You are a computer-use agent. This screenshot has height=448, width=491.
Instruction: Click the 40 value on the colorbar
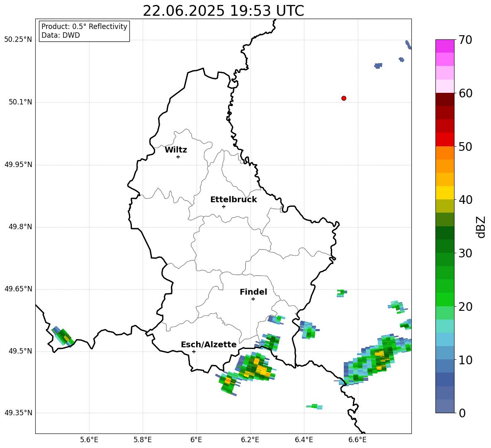(465, 200)
